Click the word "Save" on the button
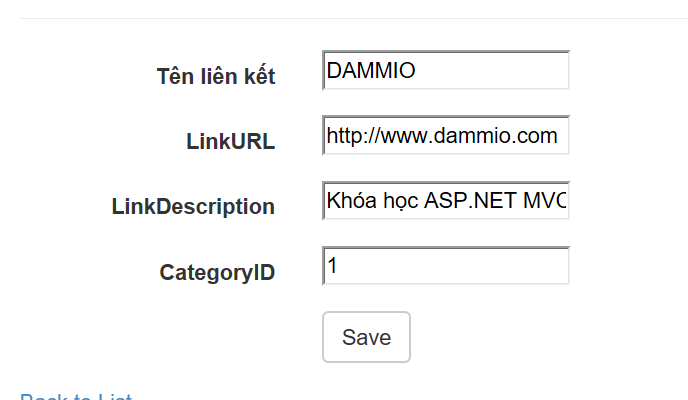Viewport: 688px width, 400px height. (x=366, y=337)
